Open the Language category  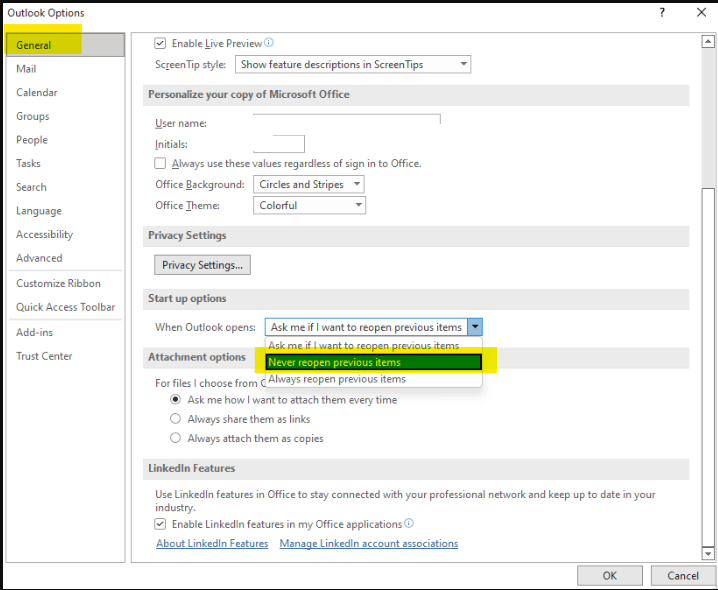coord(65,211)
